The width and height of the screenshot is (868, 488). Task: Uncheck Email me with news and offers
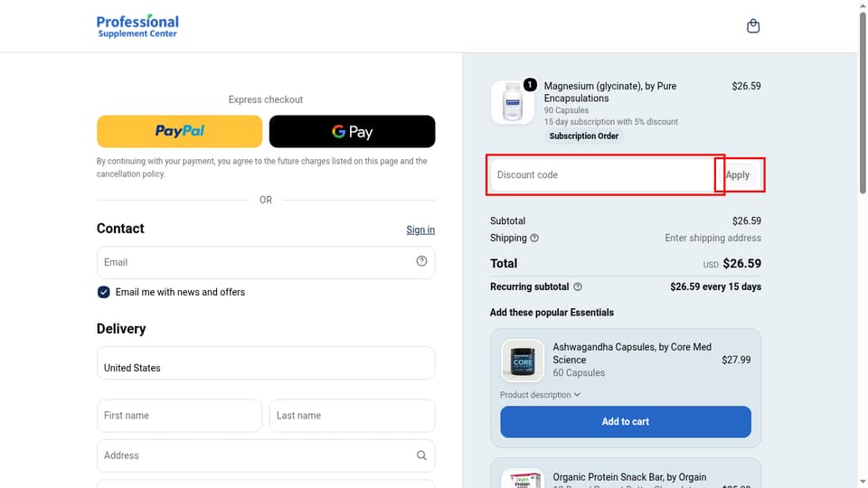[x=103, y=292]
